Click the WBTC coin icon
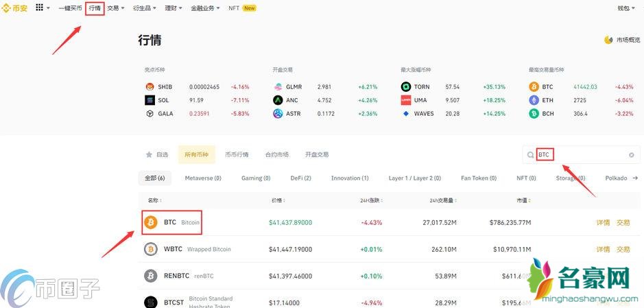 tap(151, 249)
